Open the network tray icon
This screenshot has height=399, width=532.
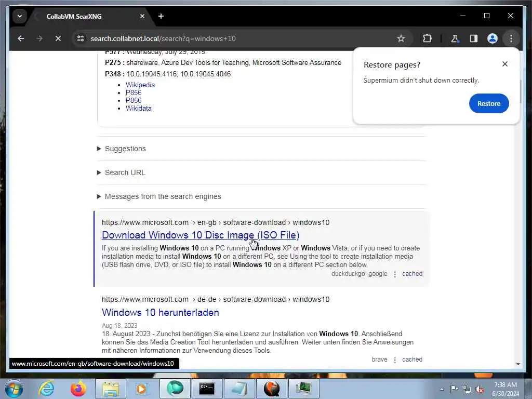467,389
